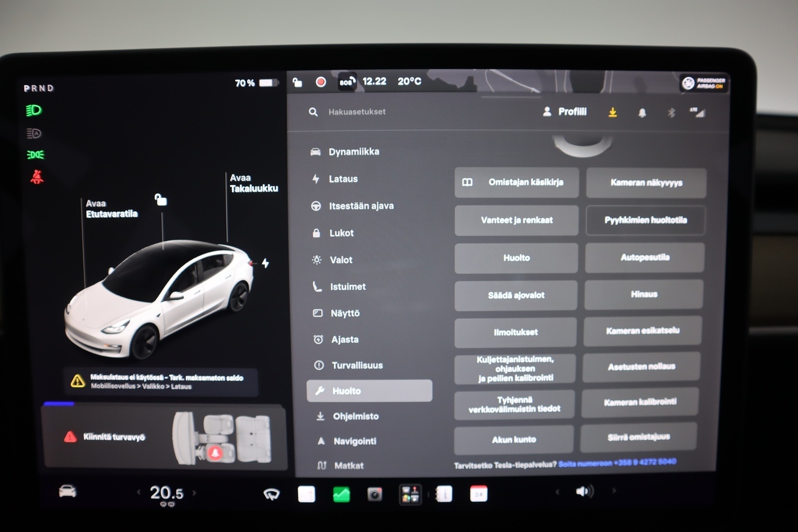Open the camera app icon in dock
This screenshot has width=798, height=532.
point(375,494)
